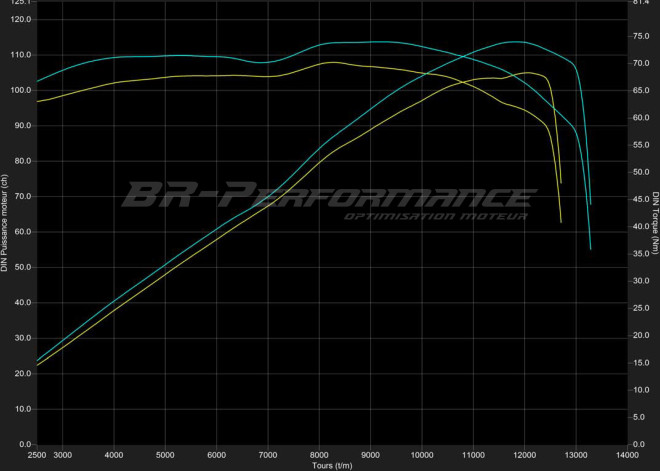Click the 'DIN Puissance moteur (ch)' axis title
660x471 pixels.
[5, 222]
